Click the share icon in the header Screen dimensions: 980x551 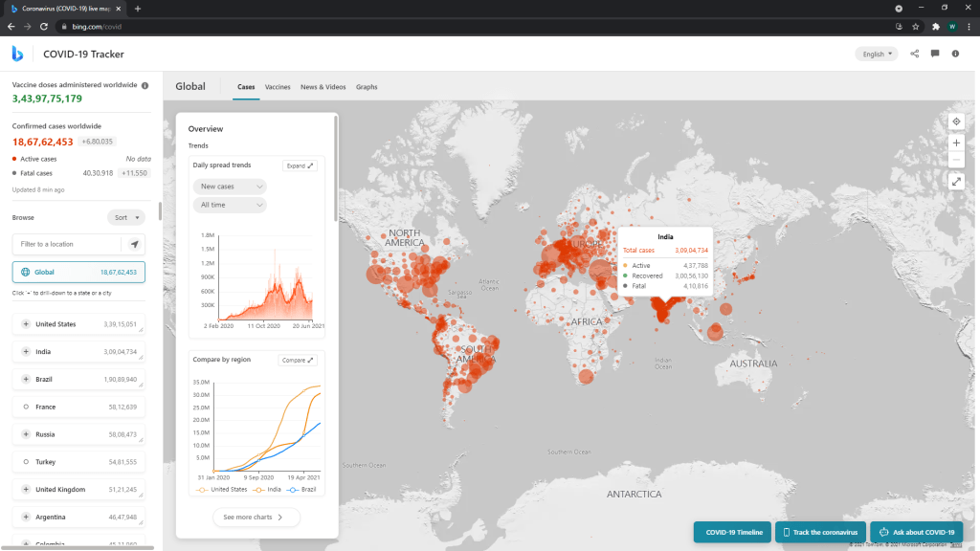914,54
